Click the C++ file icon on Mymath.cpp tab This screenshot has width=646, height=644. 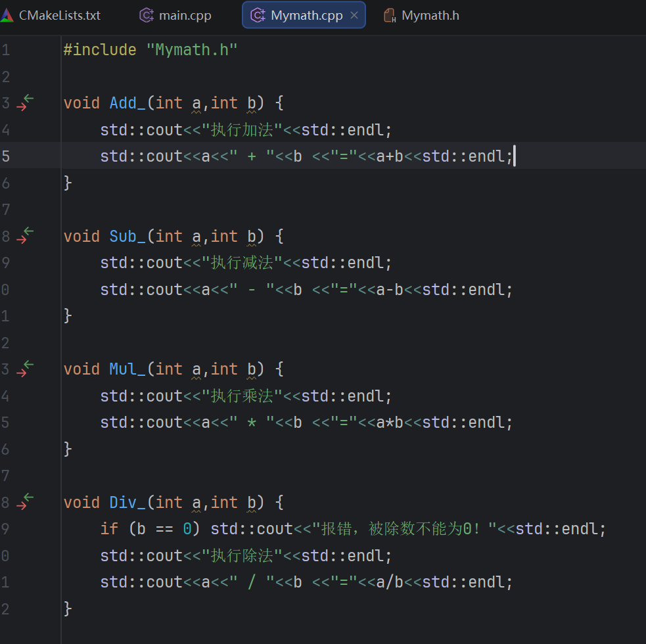258,15
